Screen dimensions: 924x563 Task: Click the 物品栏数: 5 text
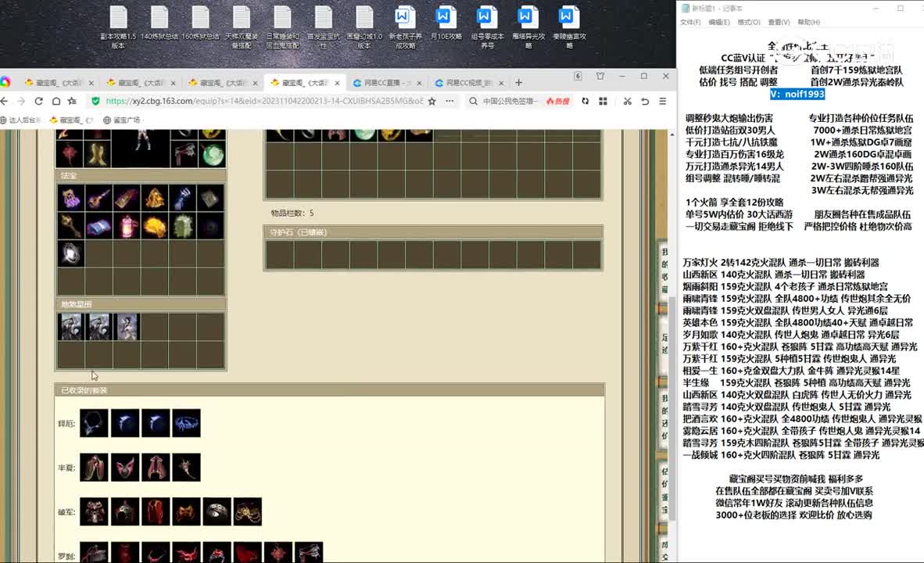292,213
